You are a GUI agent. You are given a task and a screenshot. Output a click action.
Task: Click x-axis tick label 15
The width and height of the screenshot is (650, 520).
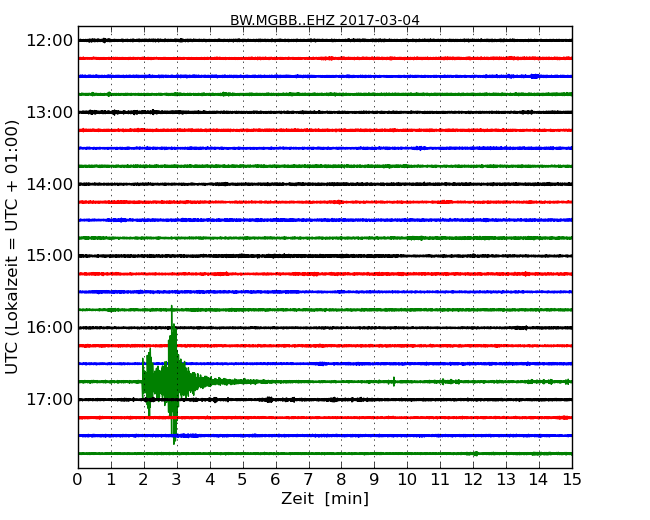pos(572,480)
